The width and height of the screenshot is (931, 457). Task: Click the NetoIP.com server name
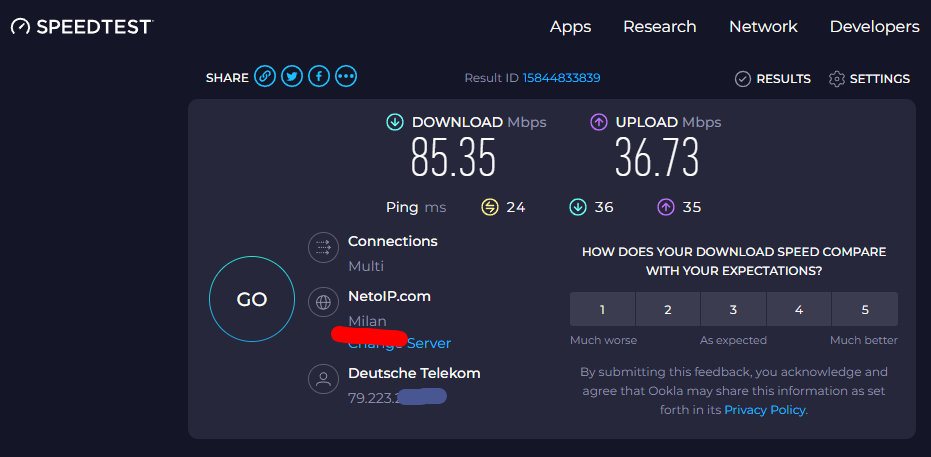point(390,296)
